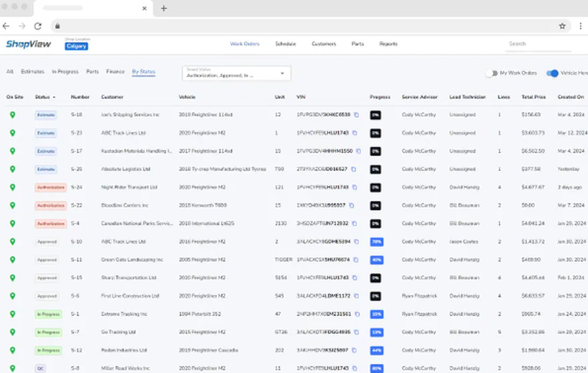
Task: Copy the VIN for work order S-10
Action: (356, 241)
